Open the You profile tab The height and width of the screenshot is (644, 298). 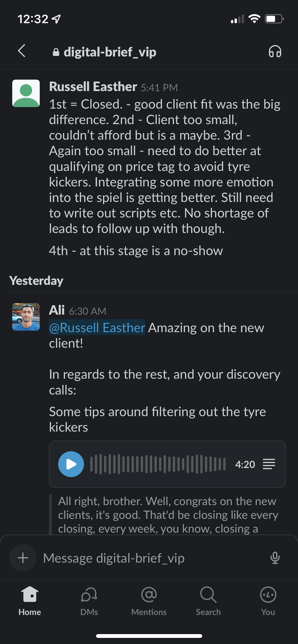pyautogui.click(x=268, y=601)
